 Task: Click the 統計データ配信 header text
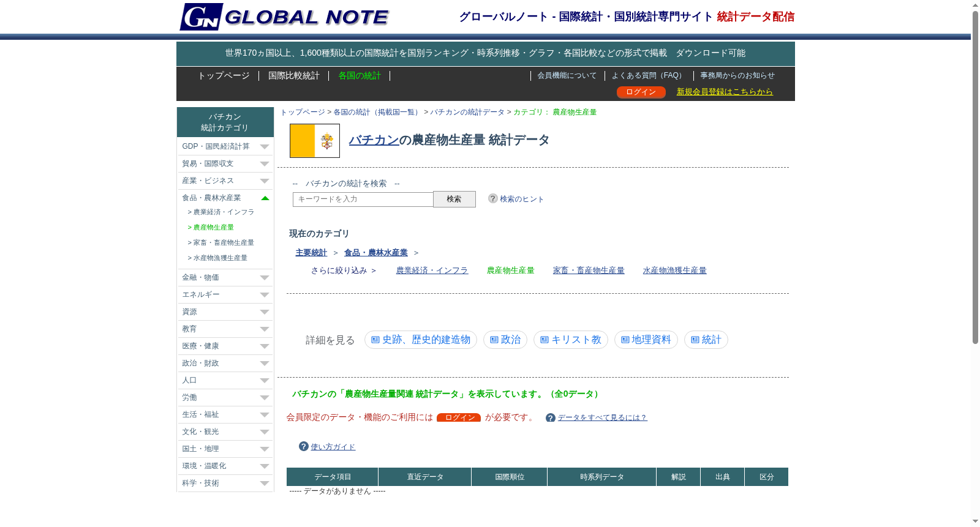[x=756, y=17]
